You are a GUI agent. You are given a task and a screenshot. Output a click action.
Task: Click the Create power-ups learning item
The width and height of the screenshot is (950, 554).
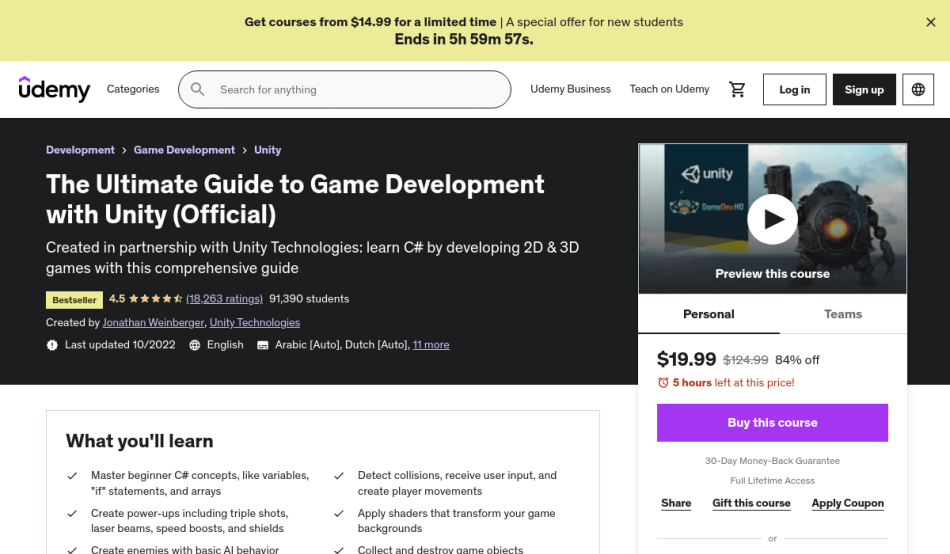pos(190,521)
